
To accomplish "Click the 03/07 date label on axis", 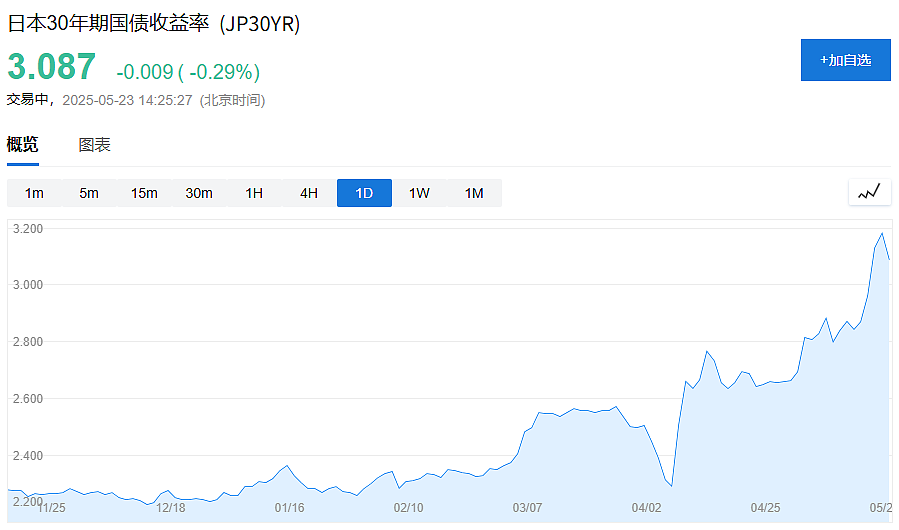I will (x=527, y=508).
